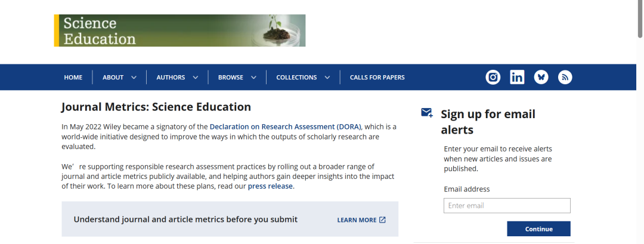Open the journal's Bluesky profile
644x244 pixels.
(541, 77)
